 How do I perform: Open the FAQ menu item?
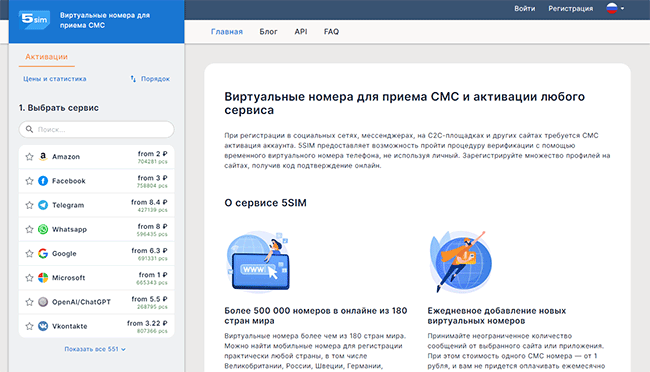331,32
